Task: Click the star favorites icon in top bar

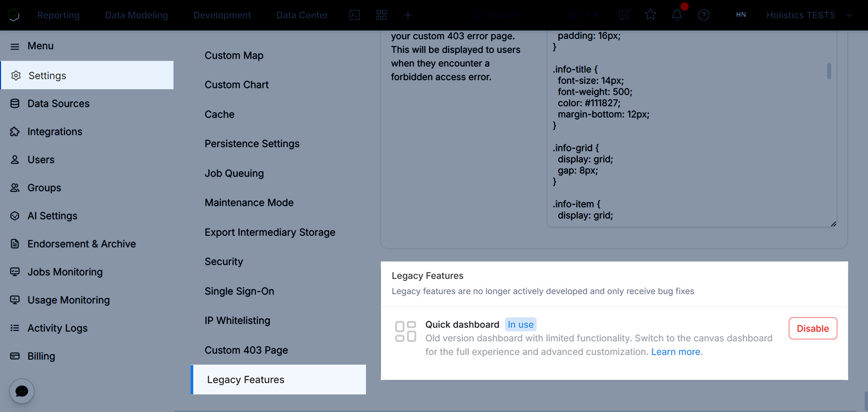Action: click(x=650, y=14)
